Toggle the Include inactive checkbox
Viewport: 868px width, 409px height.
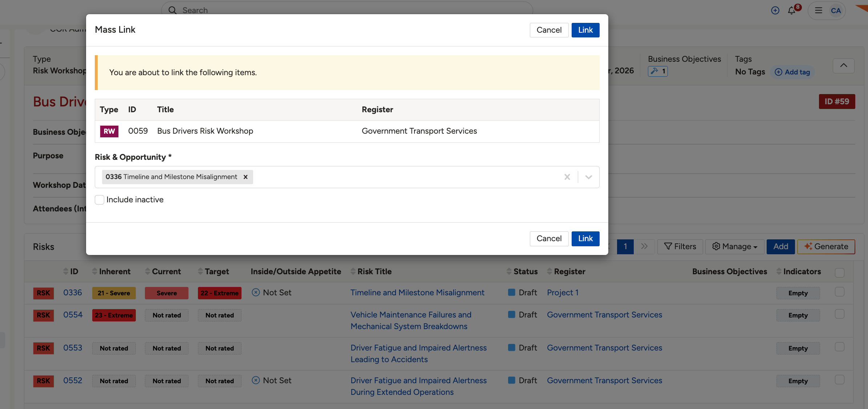(x=100, y=200)
